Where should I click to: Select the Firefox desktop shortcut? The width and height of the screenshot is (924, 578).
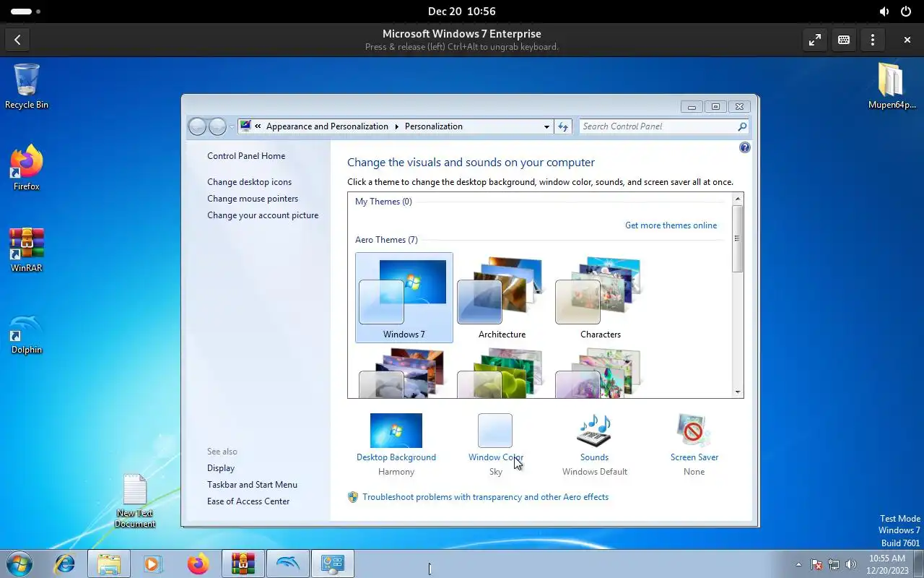(x=27, y=168)
